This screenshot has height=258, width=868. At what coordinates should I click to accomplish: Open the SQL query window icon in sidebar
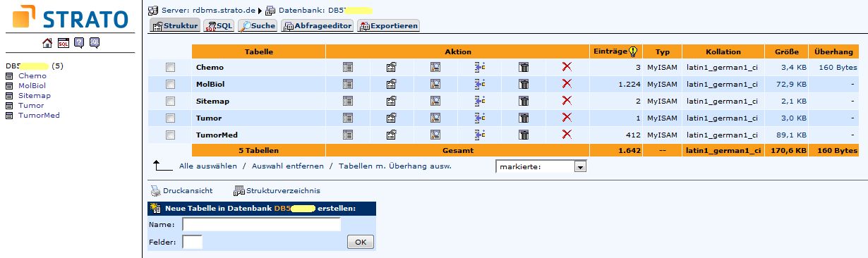(64, 43)
